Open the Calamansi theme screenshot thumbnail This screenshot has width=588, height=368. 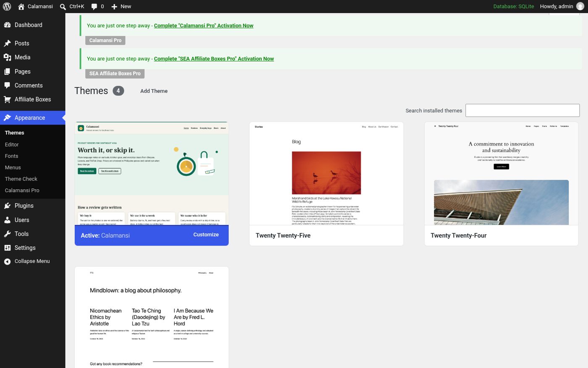click(x=152, y=173)
